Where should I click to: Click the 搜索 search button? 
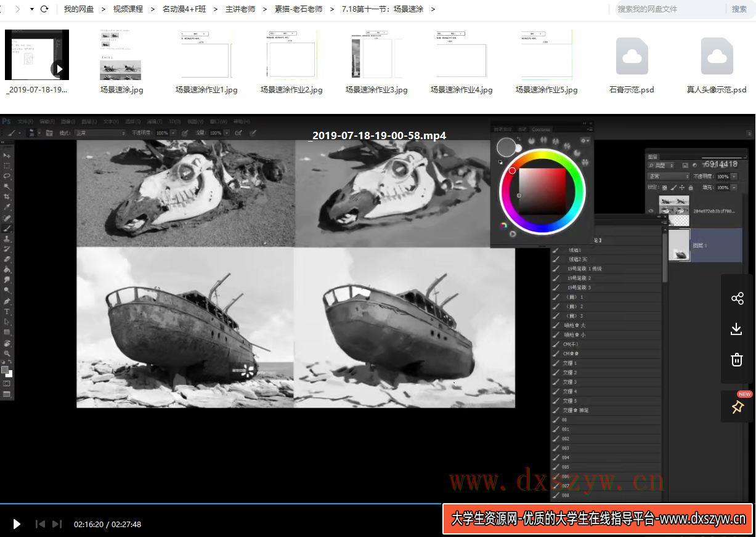pos(739,9)
